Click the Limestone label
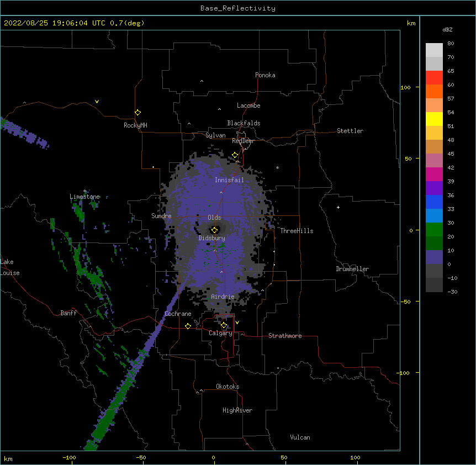Image resolution: width=476 pixels, height=465 pixels. [x=84, y=197]
